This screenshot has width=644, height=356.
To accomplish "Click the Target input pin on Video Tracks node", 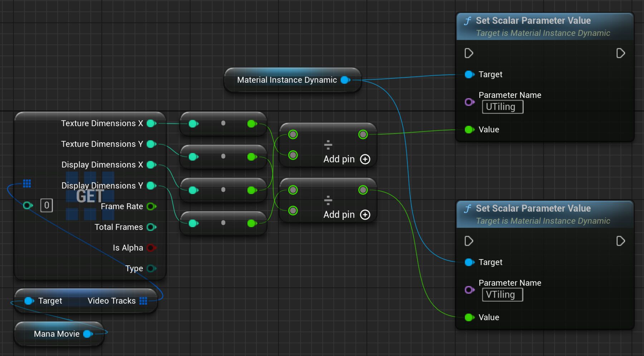I will tap(29, 301).
